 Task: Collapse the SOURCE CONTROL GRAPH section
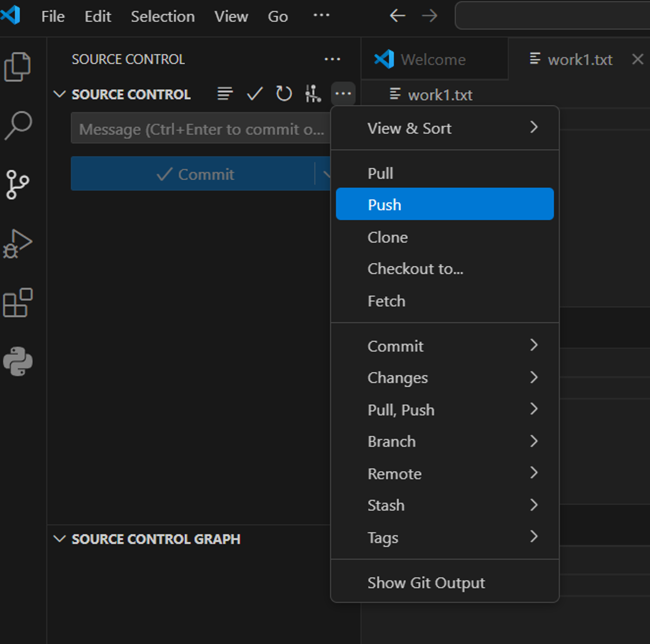[x=59, y=539]
